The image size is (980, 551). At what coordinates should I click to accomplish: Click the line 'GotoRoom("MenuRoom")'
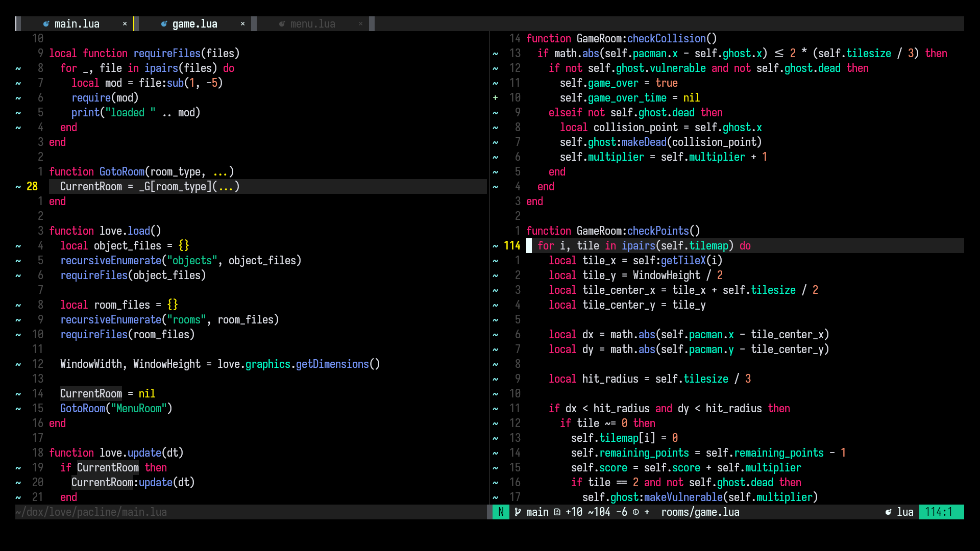tap(116, 409)
